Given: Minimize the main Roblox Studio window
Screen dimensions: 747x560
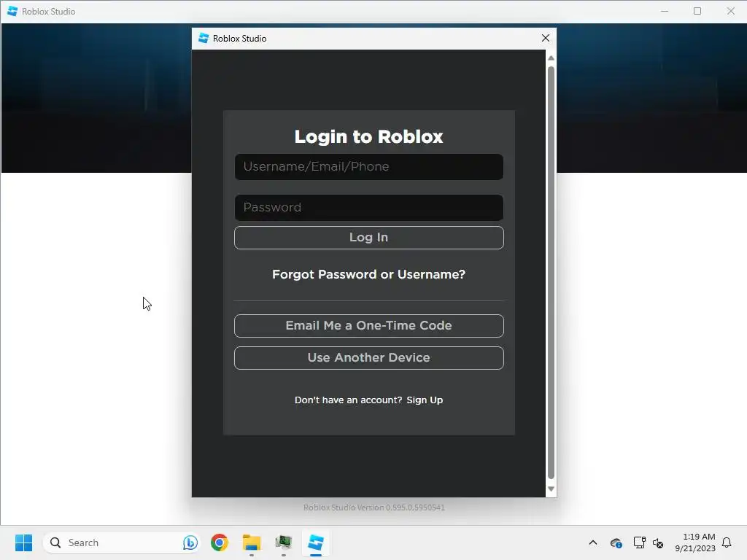Looking at the screenshot, I should pyautogui.click(x=665, y=11).
